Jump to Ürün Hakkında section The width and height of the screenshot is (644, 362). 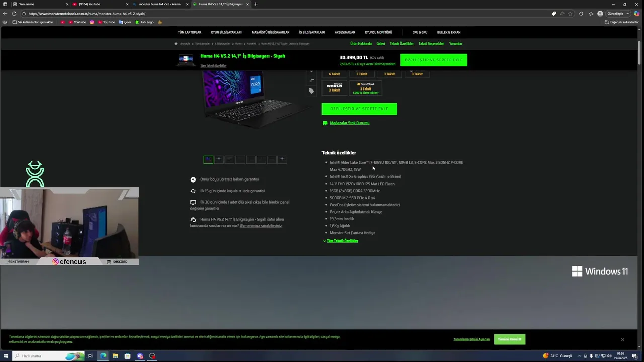click(361, 44)
